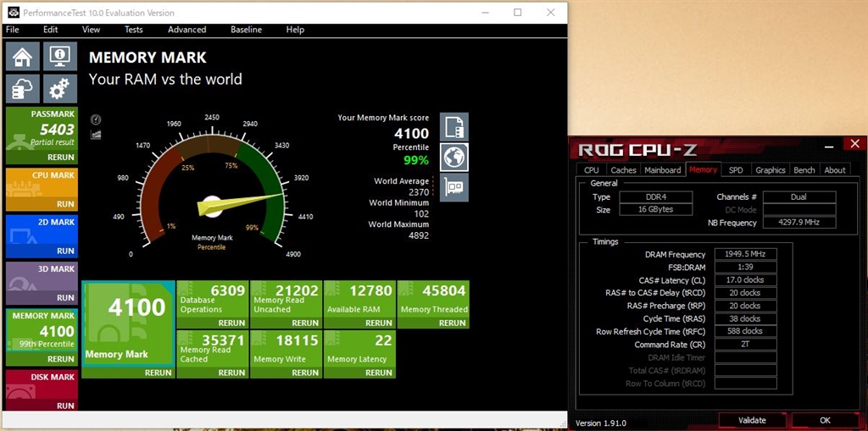
Task: Open the Help menu
Action: [295, 30]
